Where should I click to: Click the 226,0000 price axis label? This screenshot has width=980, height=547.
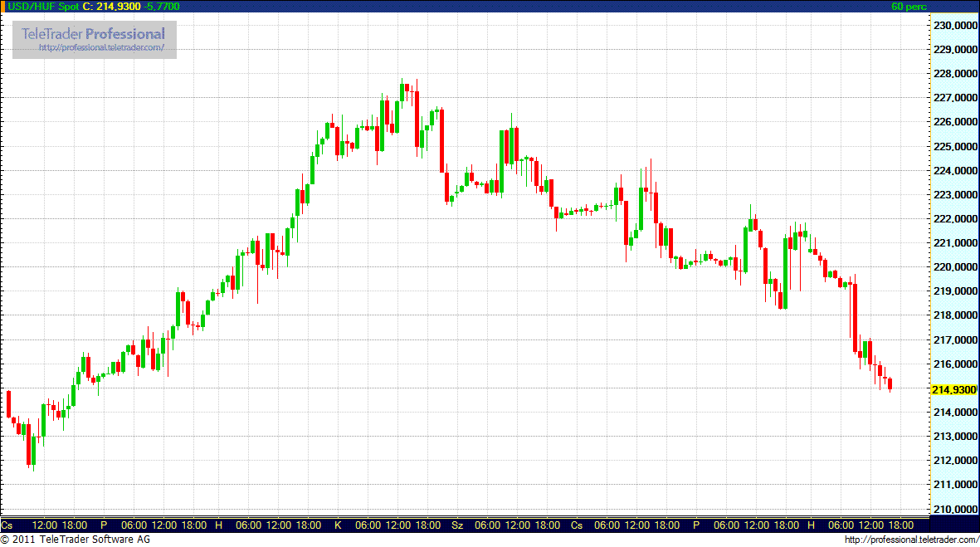(955, 122)
